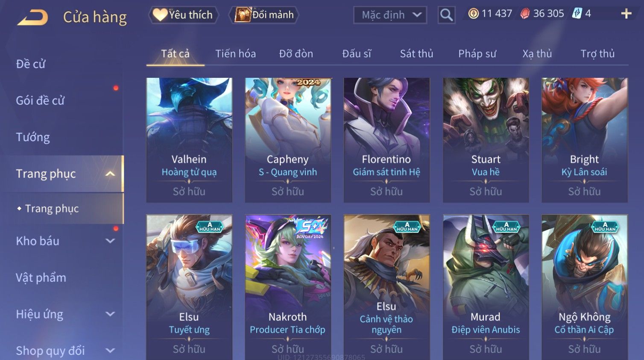Go to Tướng in the sidebar

33,137
